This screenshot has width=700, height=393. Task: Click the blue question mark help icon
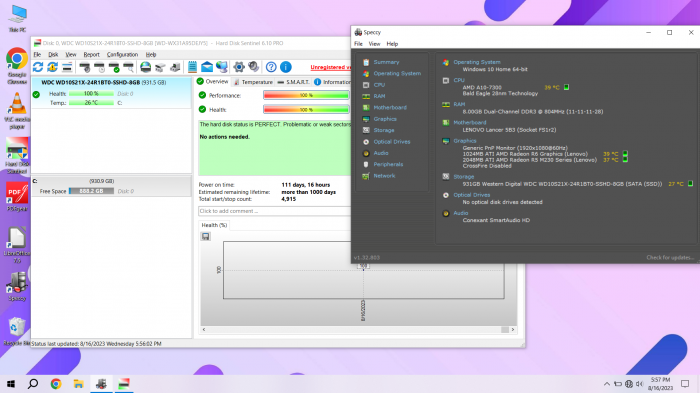pos(271,67)
